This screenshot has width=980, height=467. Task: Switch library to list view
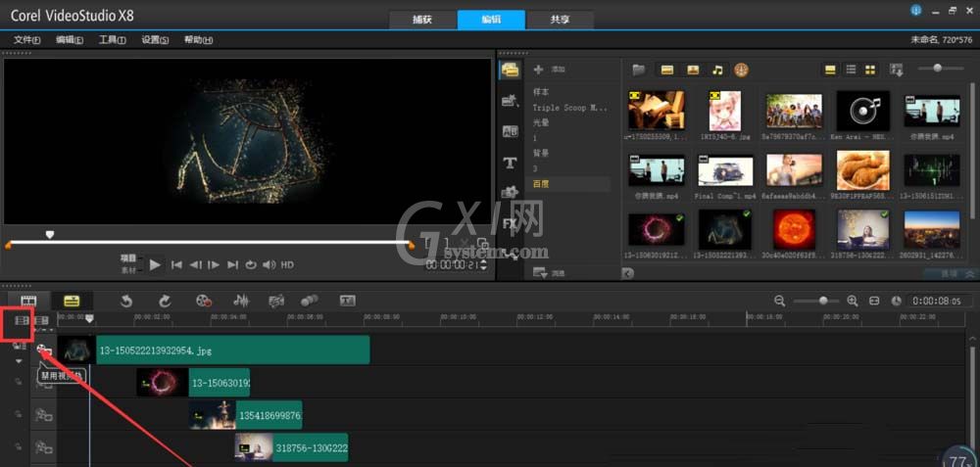[851, 70]
